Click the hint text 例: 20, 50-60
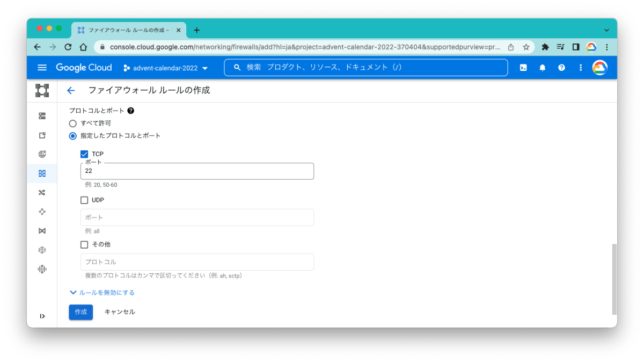This screenshot has width=644, height=363. click(101, 185)
